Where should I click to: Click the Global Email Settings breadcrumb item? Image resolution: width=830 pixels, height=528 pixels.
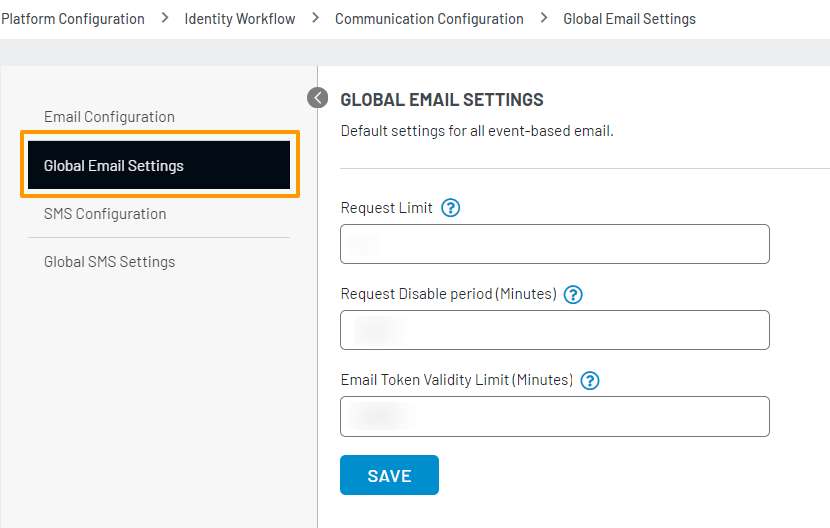coord(629,19)
